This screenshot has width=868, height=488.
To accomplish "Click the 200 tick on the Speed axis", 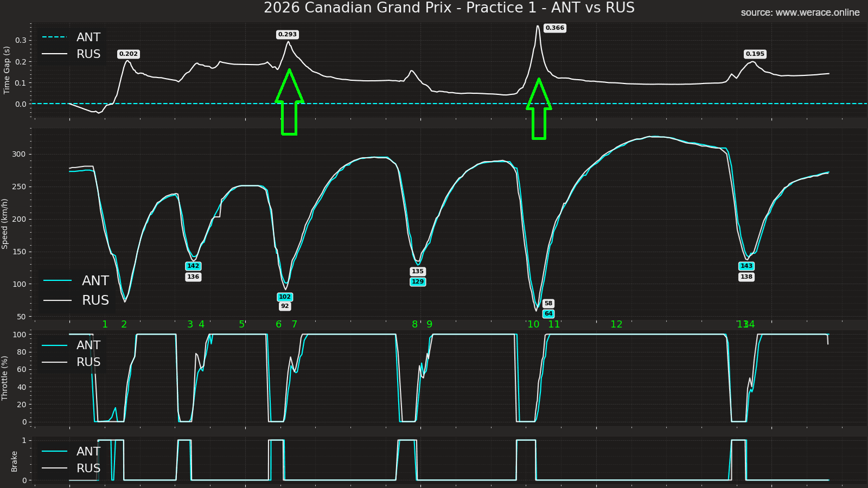I will pos(18,219).
